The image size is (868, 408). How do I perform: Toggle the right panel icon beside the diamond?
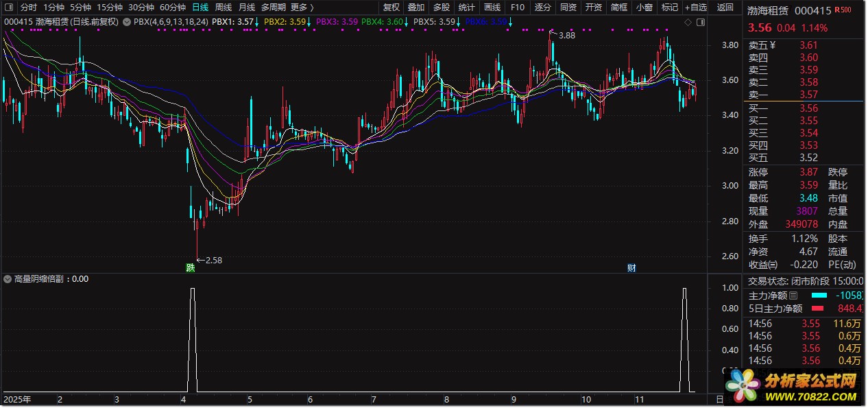(699, 22)
